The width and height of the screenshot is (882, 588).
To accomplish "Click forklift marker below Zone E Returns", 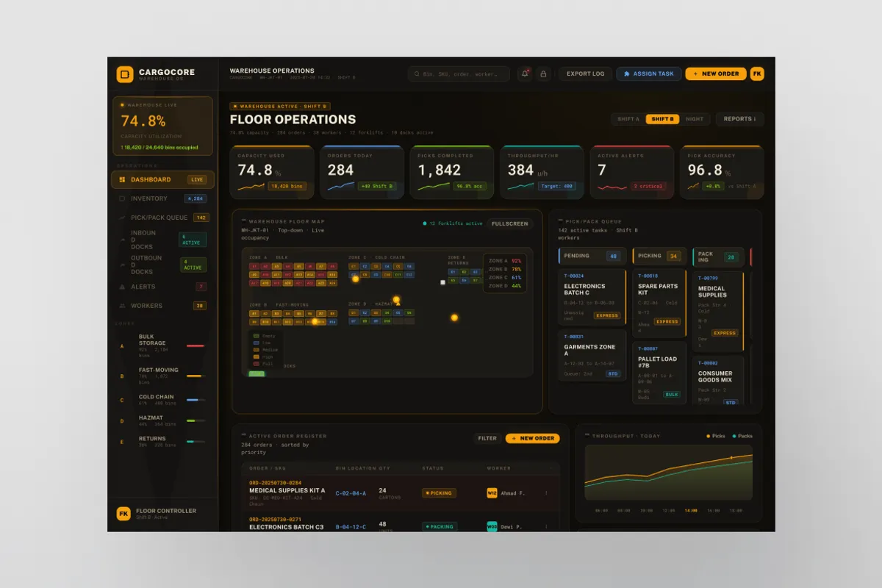I will coord(454,318).
